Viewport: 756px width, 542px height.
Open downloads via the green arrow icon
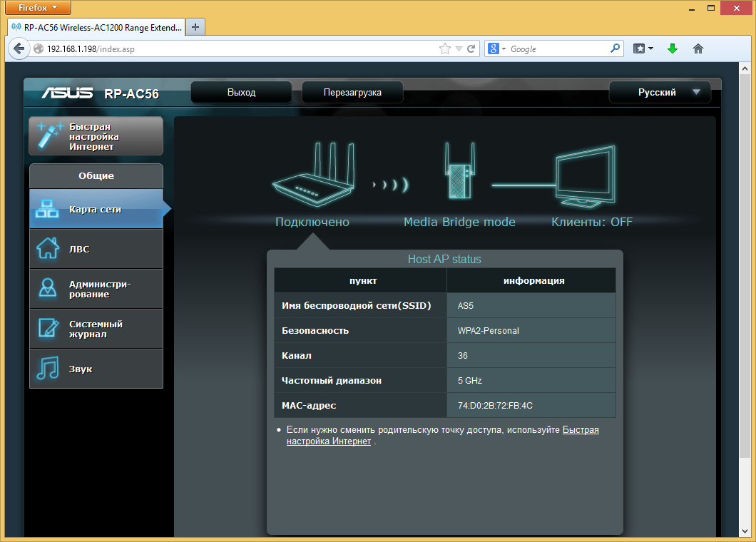pos(672,48)
